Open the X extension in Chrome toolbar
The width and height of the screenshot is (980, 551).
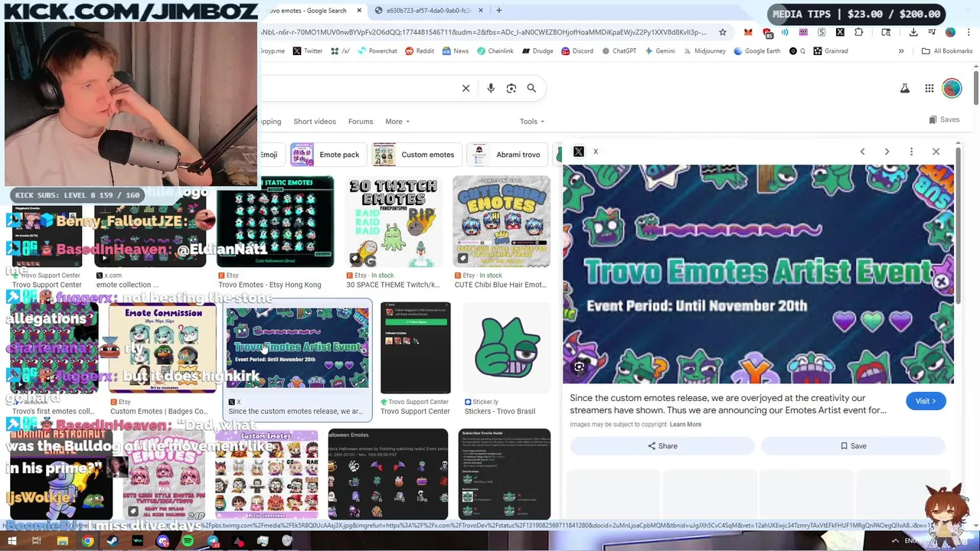click(840, 32)
